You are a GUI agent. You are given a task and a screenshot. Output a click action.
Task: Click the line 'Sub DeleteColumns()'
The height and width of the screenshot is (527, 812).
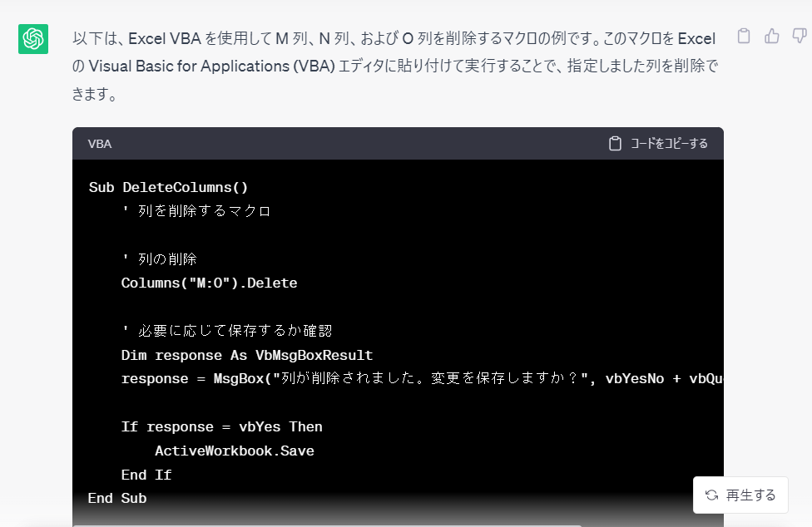168,187
